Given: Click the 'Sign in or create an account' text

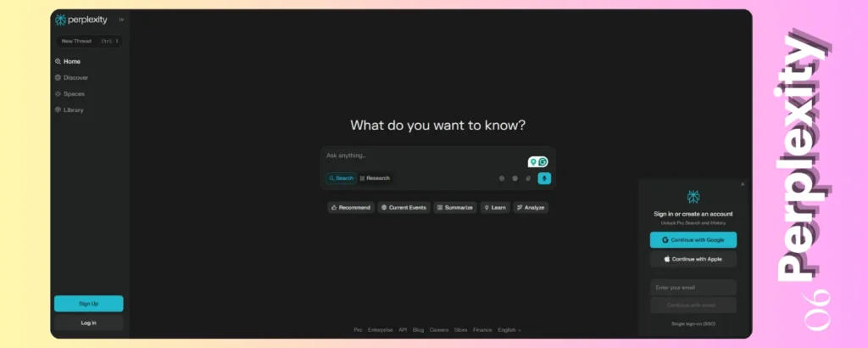Looking at the screenshot, I should [x=693, y=214].
